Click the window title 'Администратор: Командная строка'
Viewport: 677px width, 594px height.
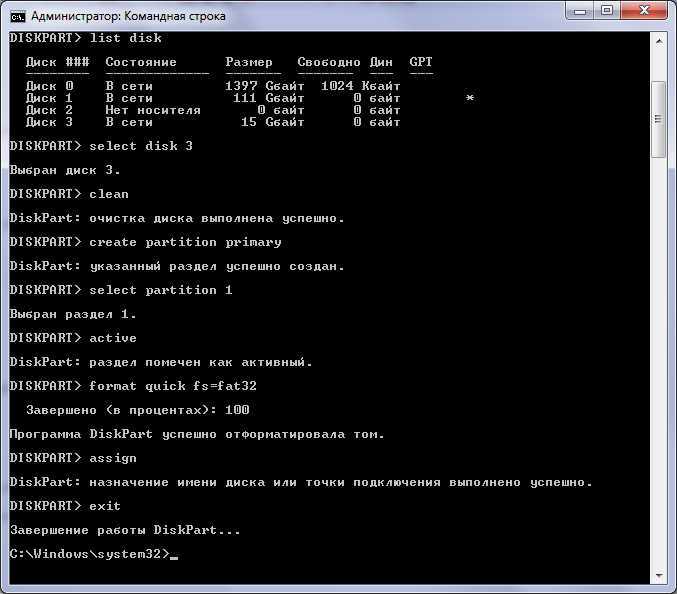tap(128, 16)
